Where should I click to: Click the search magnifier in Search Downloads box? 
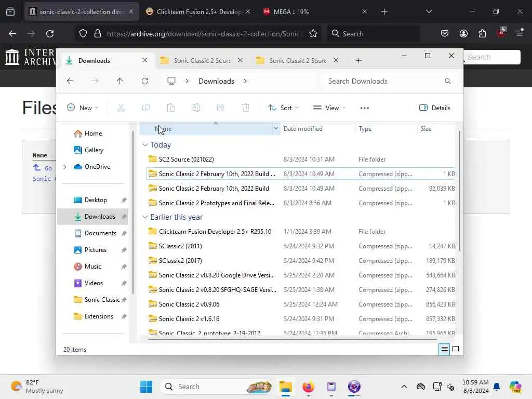click(x=447, y=81)
